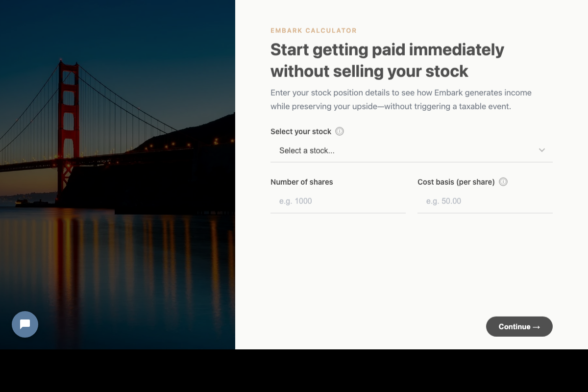Viewport: 588px width, 392px height.
Task: Click the "Select your stock" label
Action: point(301,131)
